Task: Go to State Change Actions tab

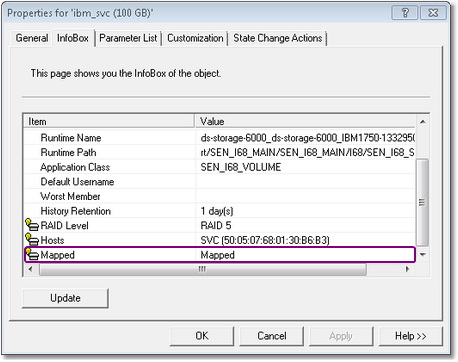Action: (x=278, y=38)
